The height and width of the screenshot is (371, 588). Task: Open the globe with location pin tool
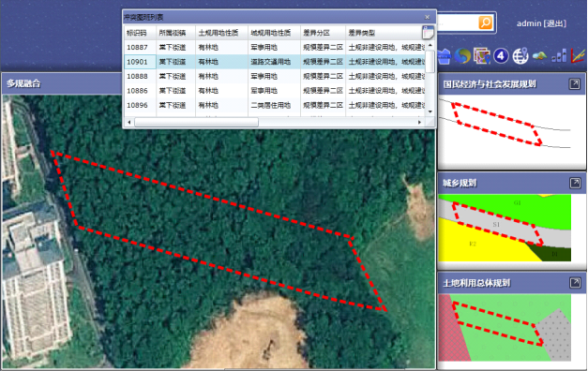[520, 56]
